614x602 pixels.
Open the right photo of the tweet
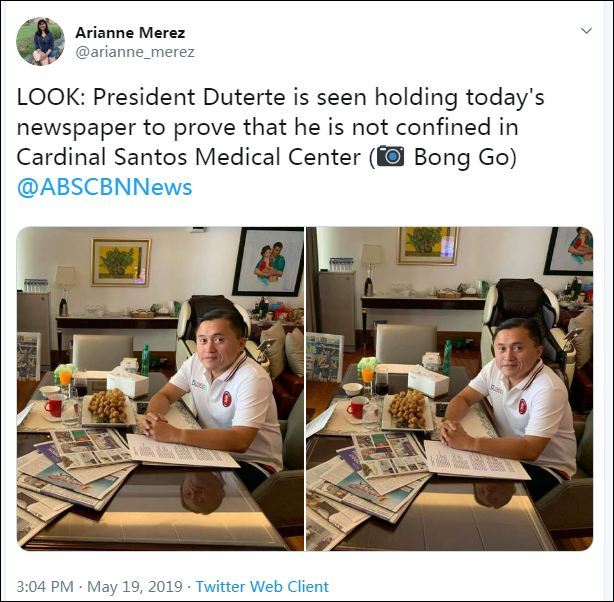point(450,389)
